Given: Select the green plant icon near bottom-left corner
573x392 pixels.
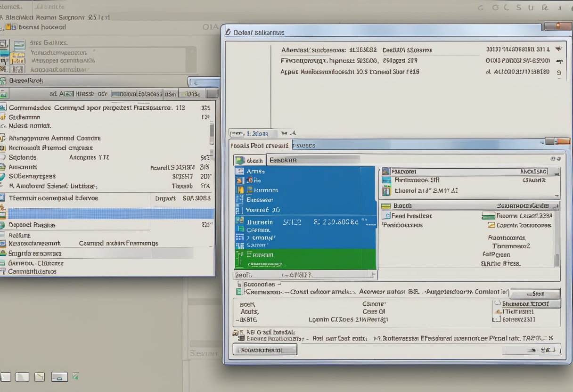Looking at the screenshot, I should tap(75, 376).
